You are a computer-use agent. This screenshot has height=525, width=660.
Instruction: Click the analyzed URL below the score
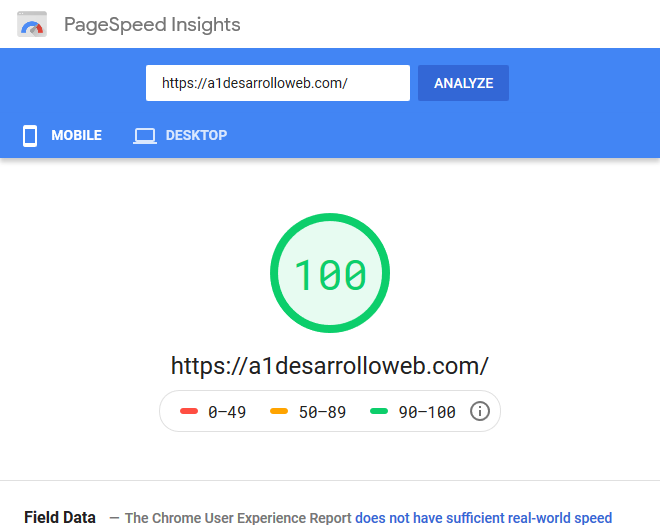[x=330, y=364]
